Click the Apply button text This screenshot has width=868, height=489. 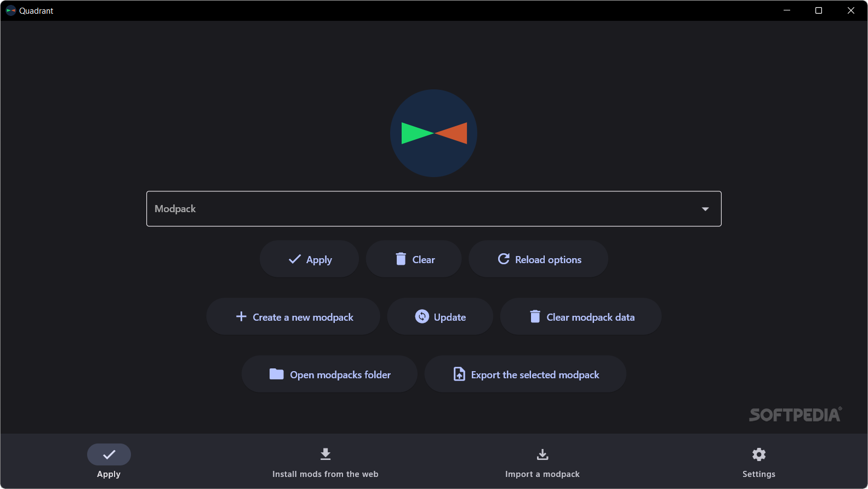tap(319, 260)
